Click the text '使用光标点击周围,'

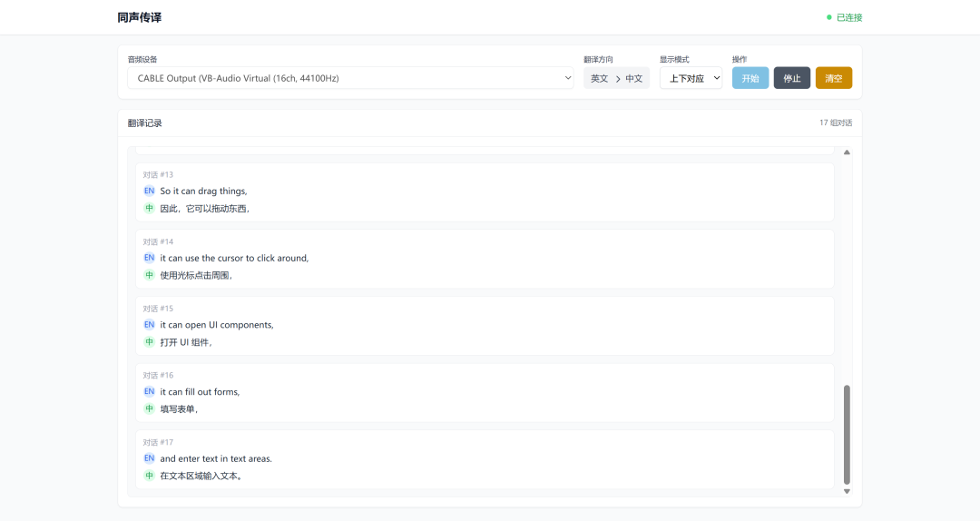(x=196, y=275)
